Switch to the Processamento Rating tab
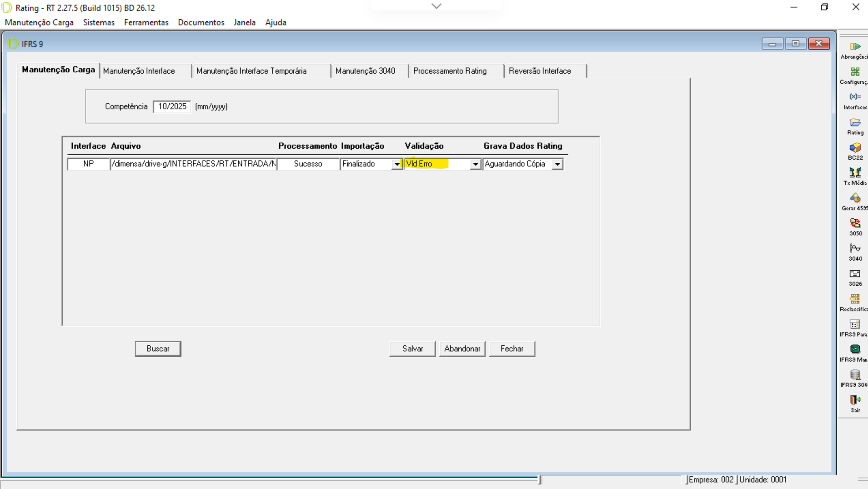The height and width of the screenshot is (489, 868). (x=456, y=71)
